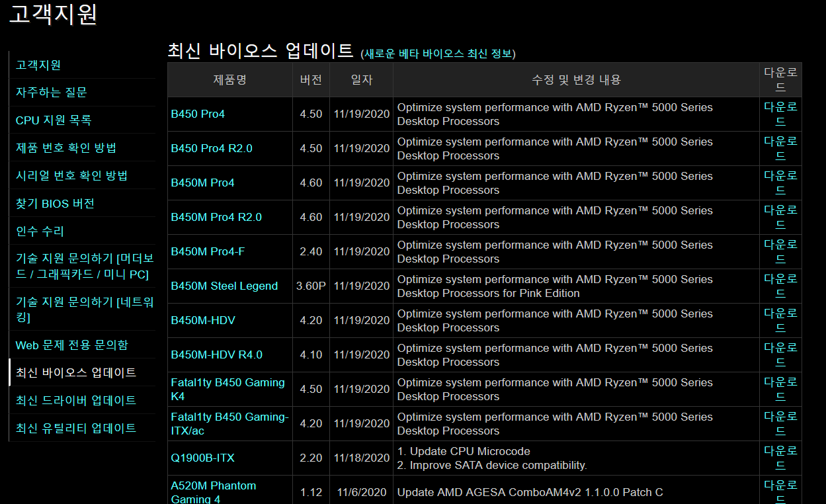Open the B450 Pro4 product link
This screenshot has height=504, width=826.
[198, 114]
